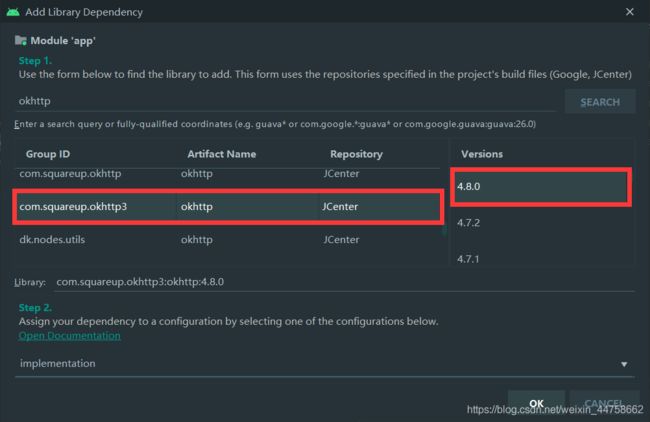Click the CANCEL button
This screenshot has width=650, height=422.
(x=604, y=403)
